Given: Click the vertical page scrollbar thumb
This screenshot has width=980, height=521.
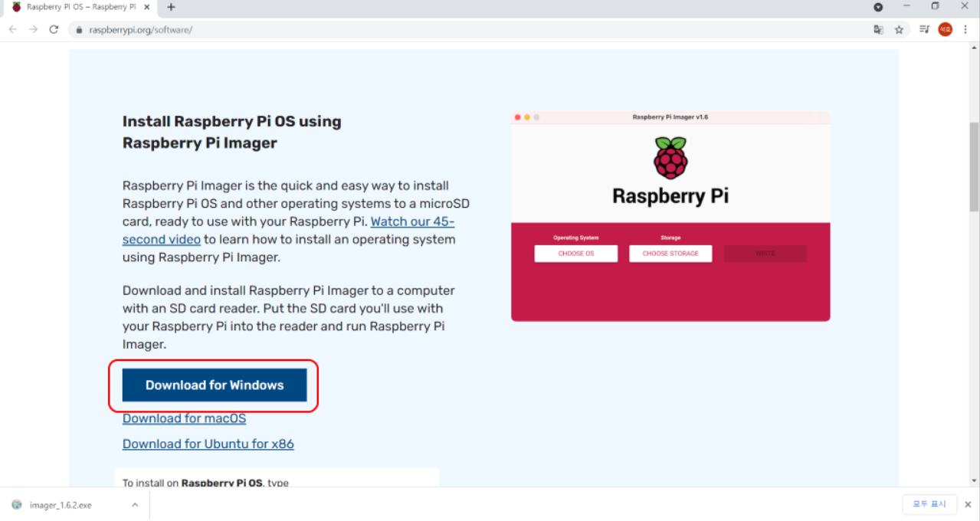Looking at the screenshot, I should [974, 166].
